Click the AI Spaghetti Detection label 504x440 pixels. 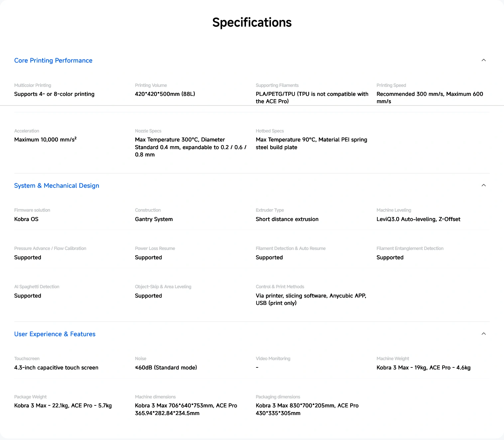point(37,287)
